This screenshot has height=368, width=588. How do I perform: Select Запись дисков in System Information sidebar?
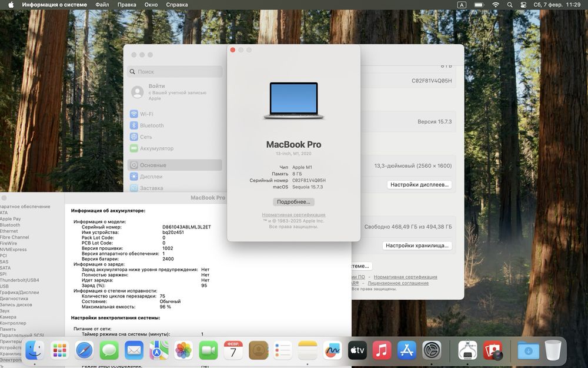coord(16,304)
